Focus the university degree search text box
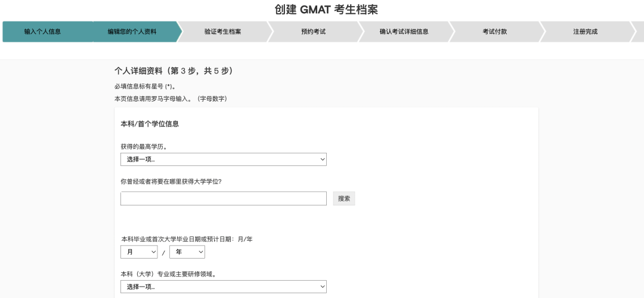Viewport: 644px width, 298px height. point(223,198)
